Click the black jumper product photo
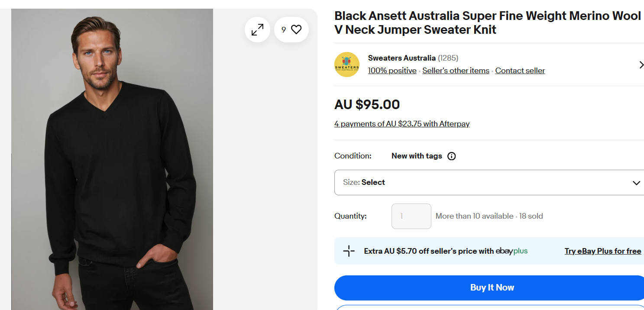Screen dimensions: 644x310 coord(112,173)
